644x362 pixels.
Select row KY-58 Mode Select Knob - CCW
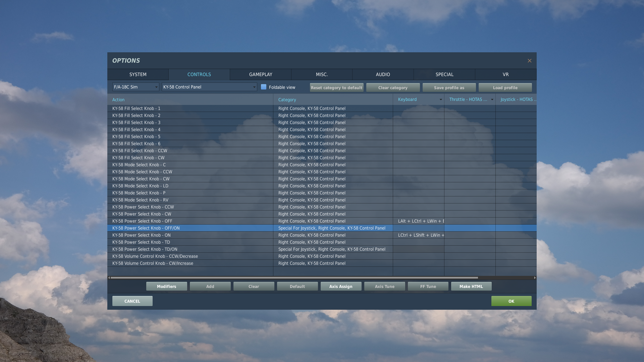point(322,172)
